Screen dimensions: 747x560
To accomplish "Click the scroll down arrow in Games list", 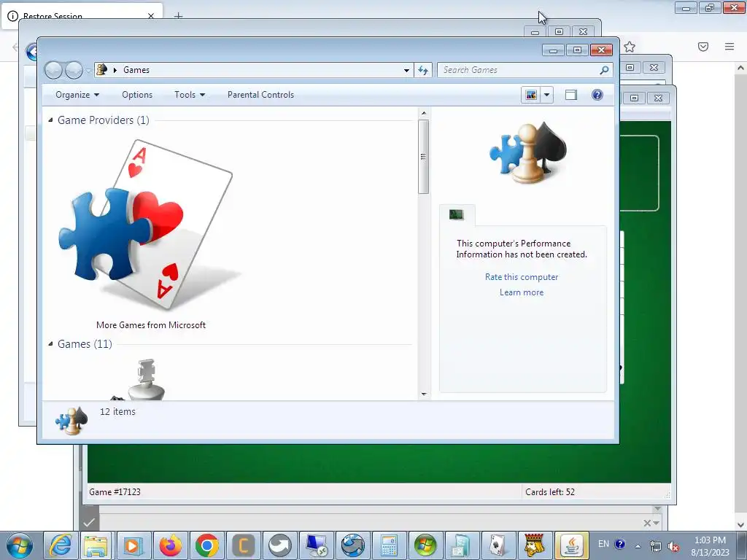I will click(x=424, y=394).
